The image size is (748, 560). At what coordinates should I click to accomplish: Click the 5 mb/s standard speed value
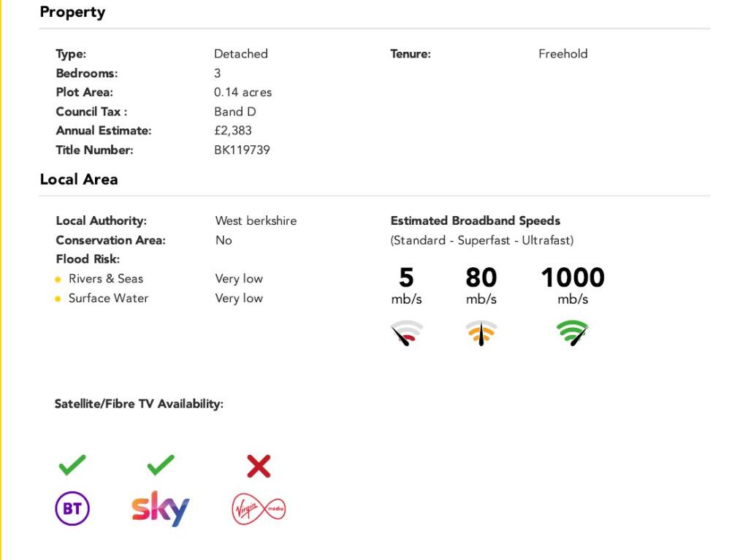(x=406, y=278)
